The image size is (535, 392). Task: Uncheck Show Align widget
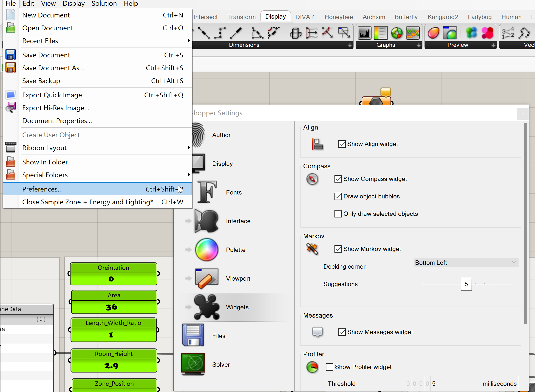click(342, 144)
